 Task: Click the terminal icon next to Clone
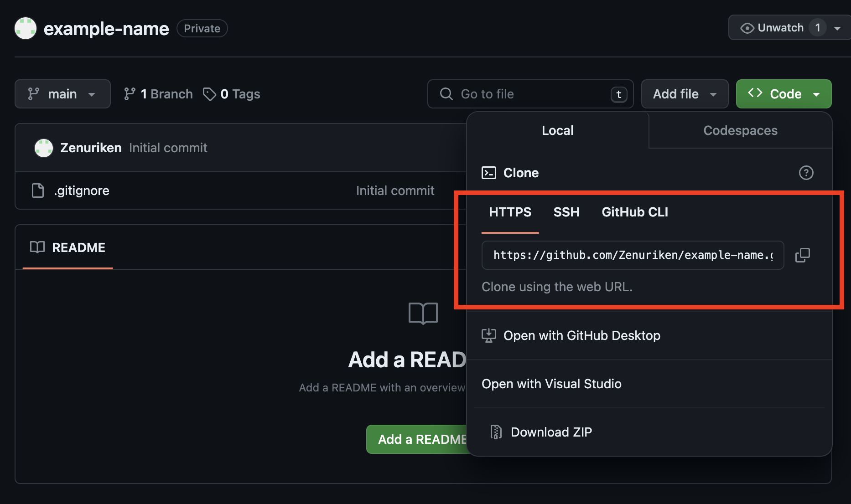tap(489, 173)
